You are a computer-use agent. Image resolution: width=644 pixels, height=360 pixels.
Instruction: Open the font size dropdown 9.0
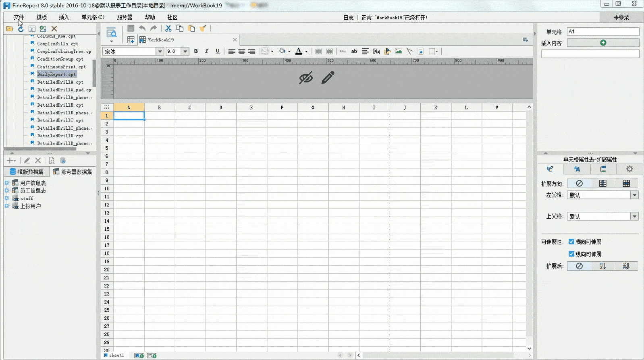[185, 52]
